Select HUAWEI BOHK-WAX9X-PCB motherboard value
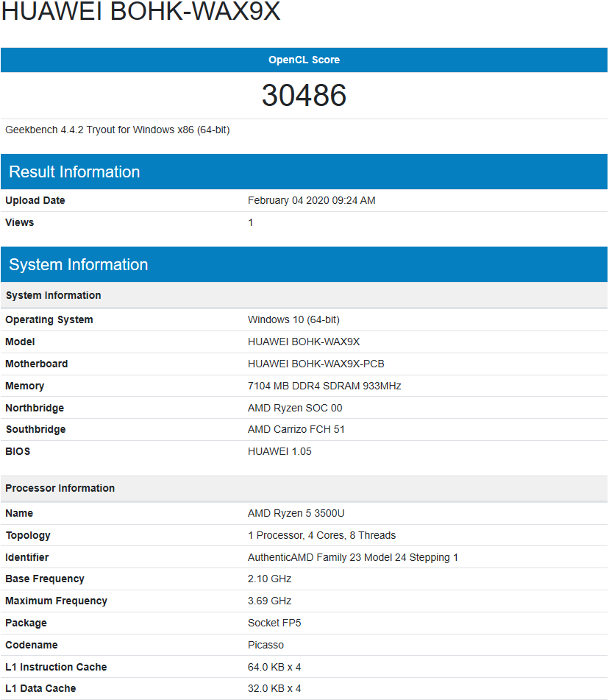The image size is (609, 700). (316, 364)
